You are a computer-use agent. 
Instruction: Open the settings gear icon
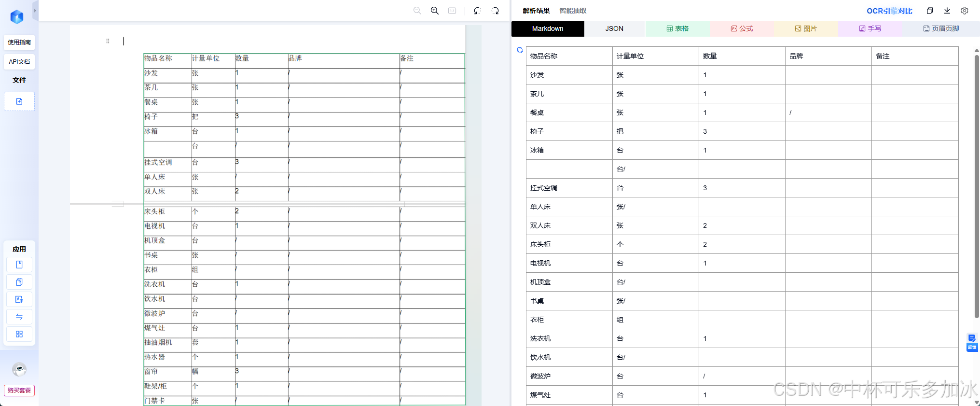(x=965, y=11)
